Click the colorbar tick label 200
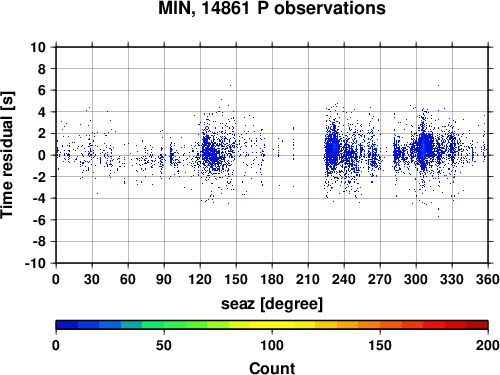The width and height of the screenshot is (500, 375). click(x=487, y=345)
